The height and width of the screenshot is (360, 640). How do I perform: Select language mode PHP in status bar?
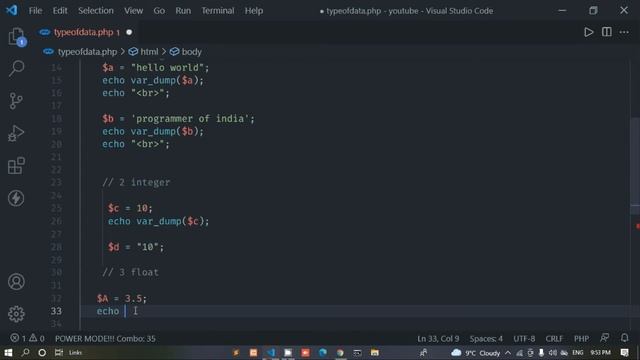coord(581,338)
